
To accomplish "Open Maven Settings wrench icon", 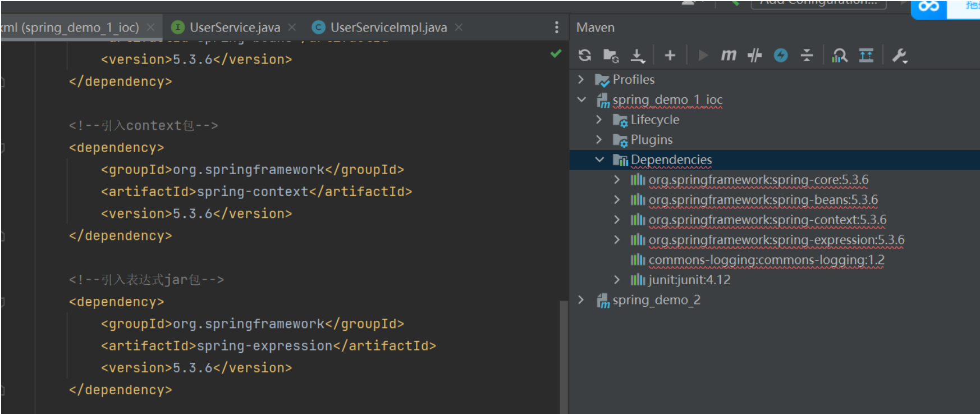I will (x=900, y=55).
